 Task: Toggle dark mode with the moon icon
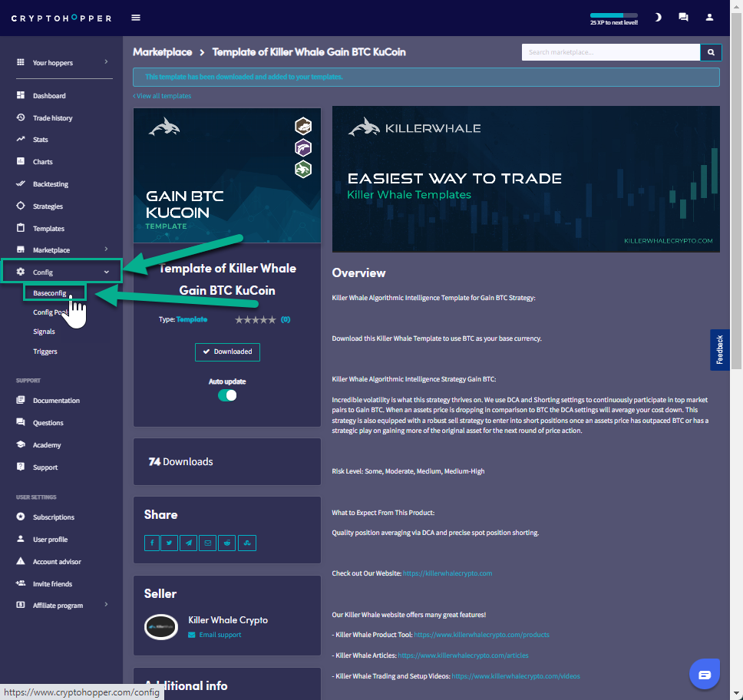tap(658, 18)
